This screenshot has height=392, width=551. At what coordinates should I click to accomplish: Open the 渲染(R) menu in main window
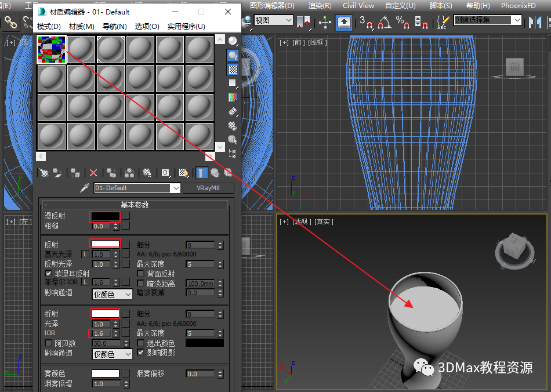(x=320, y=6)
